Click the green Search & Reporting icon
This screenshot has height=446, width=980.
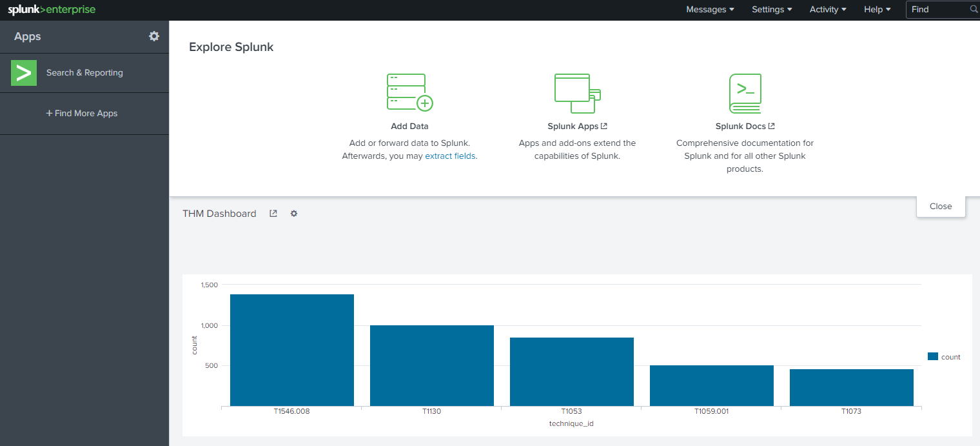24,73
